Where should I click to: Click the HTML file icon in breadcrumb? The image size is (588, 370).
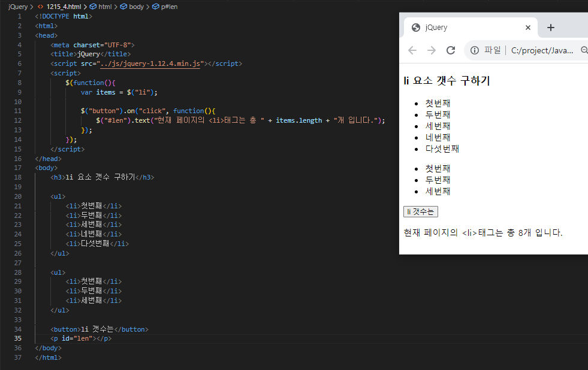pos(41,7)
